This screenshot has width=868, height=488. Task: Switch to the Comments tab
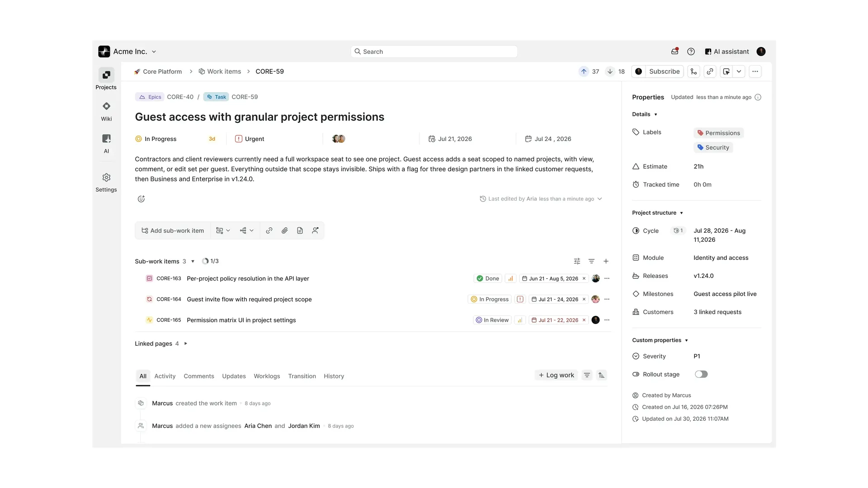tap(199, 376)
